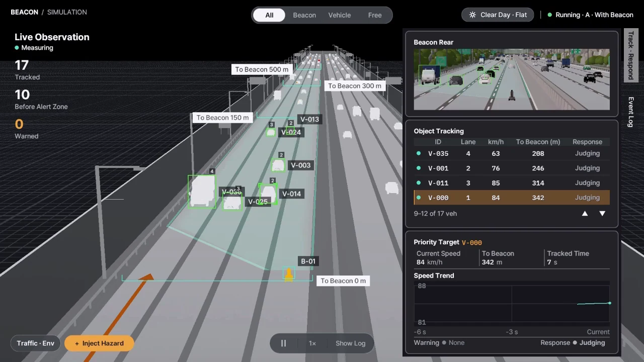The width and height of the screenshot is (644, 362).
Task: Click the Warned count 0
Action: pos(19,124)
